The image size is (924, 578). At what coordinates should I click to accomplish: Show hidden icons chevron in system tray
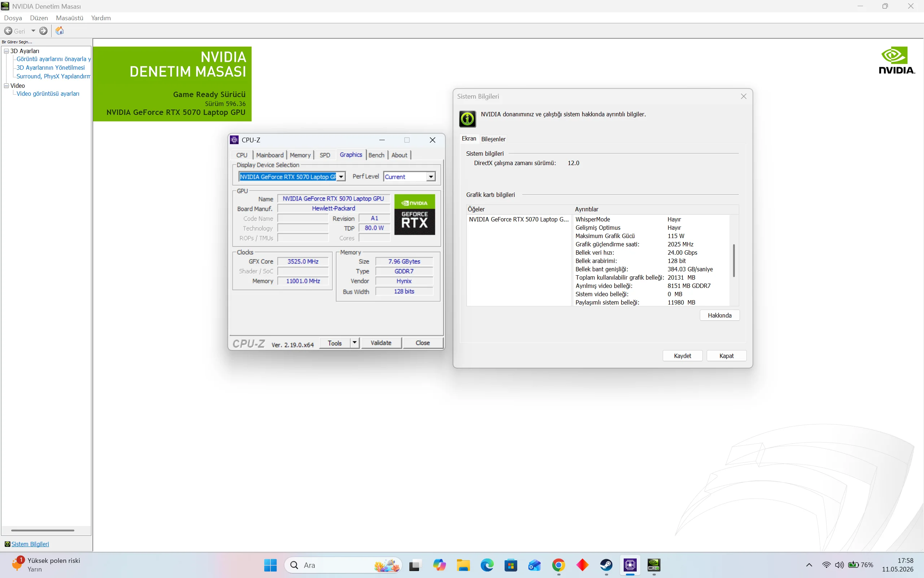point(809,565)
